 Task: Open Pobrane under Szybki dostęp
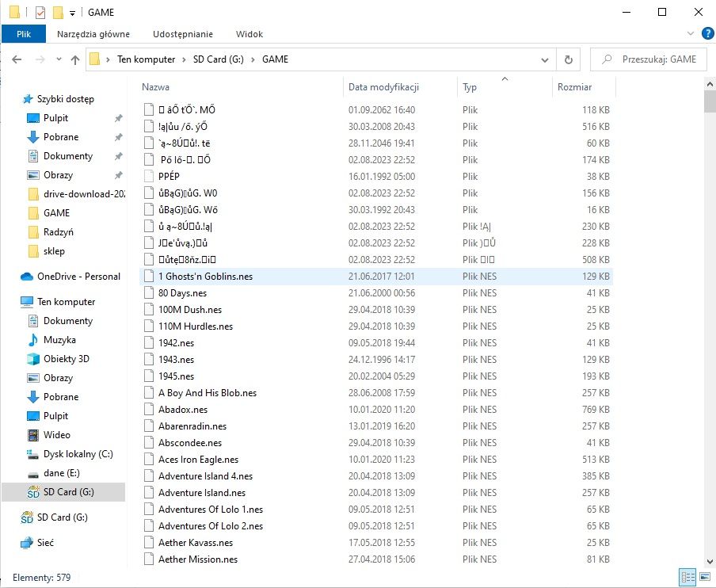[x=61, y=137]
